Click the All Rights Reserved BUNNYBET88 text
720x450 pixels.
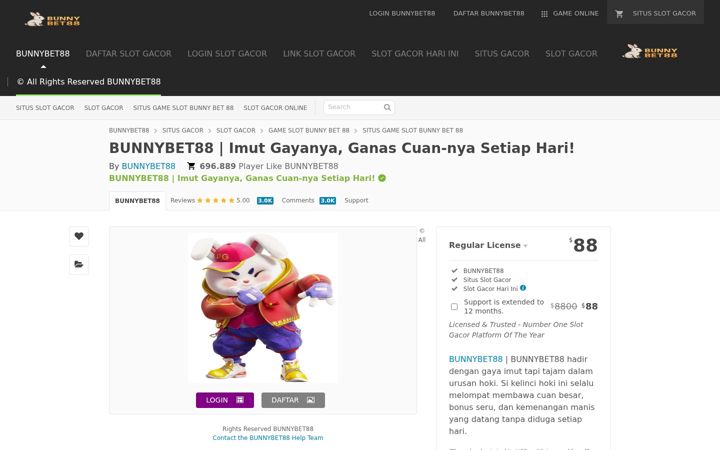89,82
